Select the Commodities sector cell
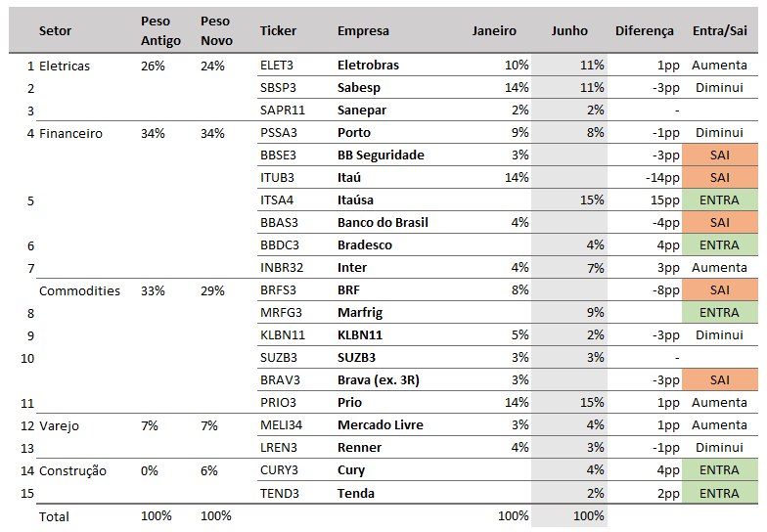The width and height of the screenshot is (767, 532). click(79, 291)
